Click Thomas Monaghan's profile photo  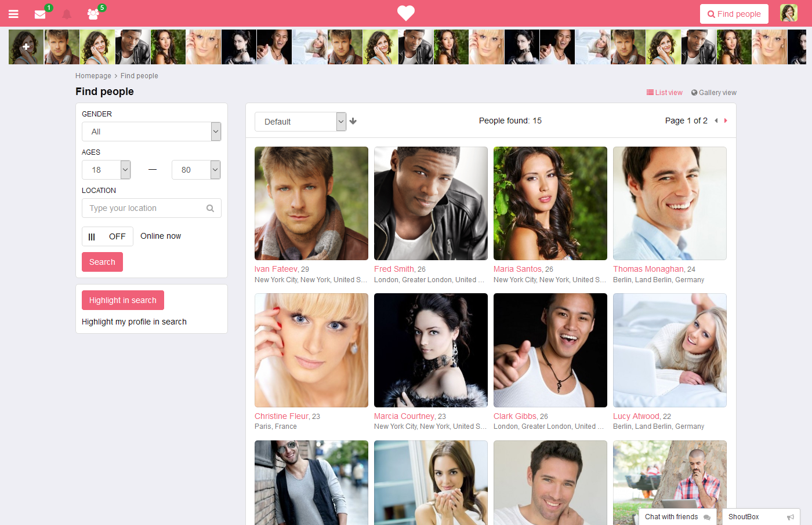(670, 203)
